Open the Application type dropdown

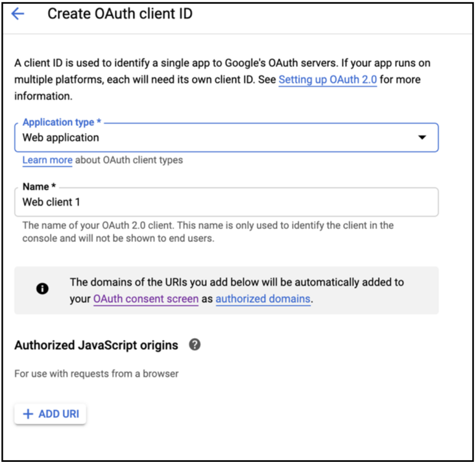[x=226, y=138]
